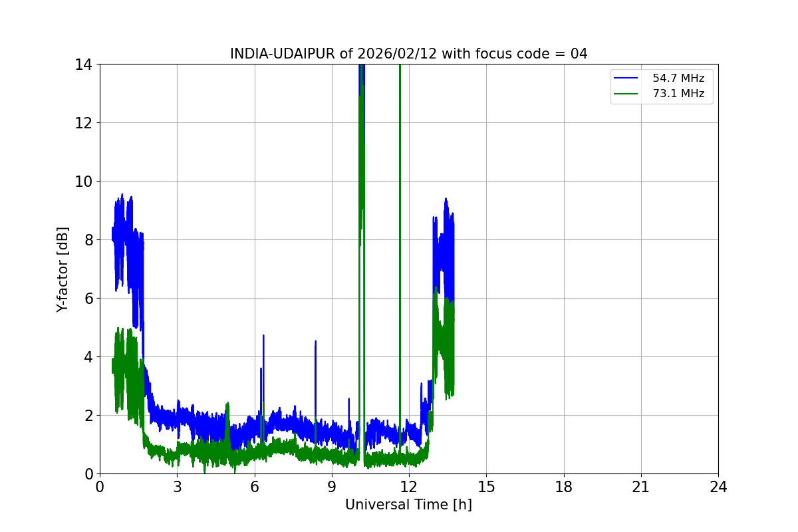This screenshot has width=798, height=532.
Task: Click the 'Universal Time [h]' axis label
Action: tap(408, 505)
